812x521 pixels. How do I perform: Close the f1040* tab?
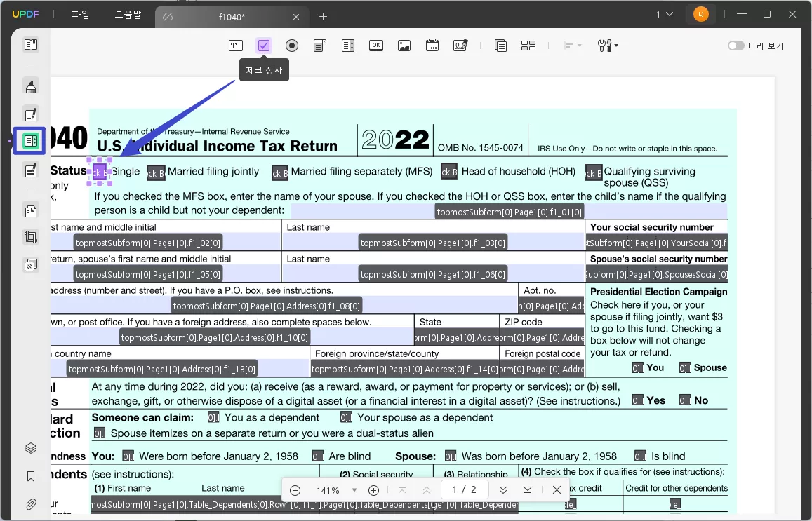[x=296, y=17]
